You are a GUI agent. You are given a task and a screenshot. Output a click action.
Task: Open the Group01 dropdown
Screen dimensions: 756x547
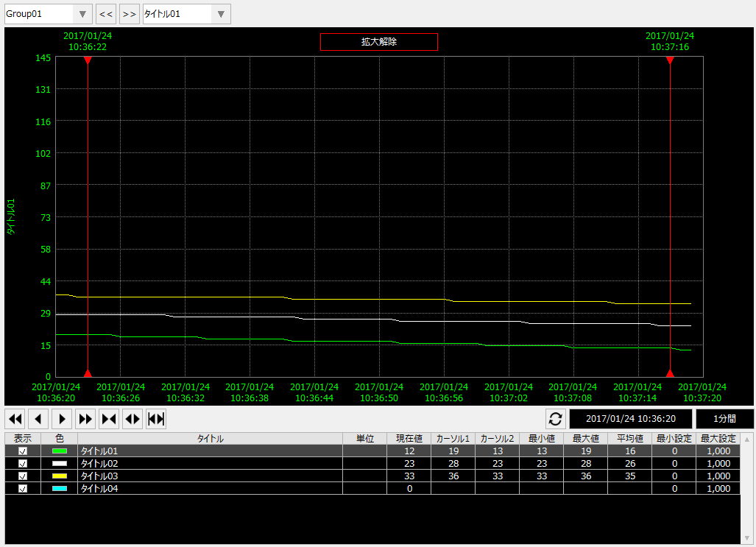83,14
